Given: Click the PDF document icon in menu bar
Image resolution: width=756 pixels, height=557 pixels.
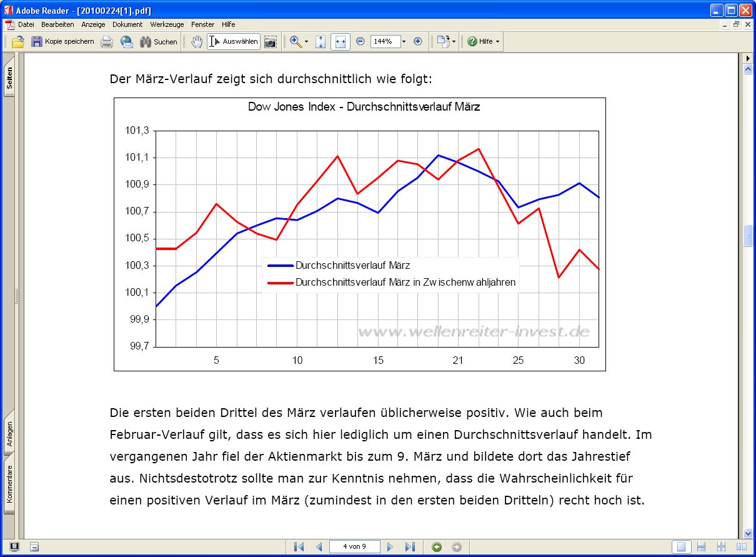Looking at the screenshot, I should [9, 24].
